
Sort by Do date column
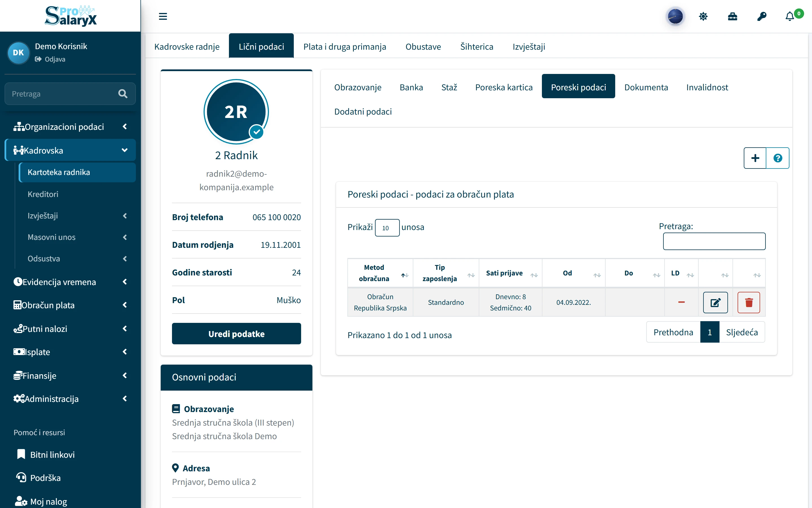[x=634, y=273]
